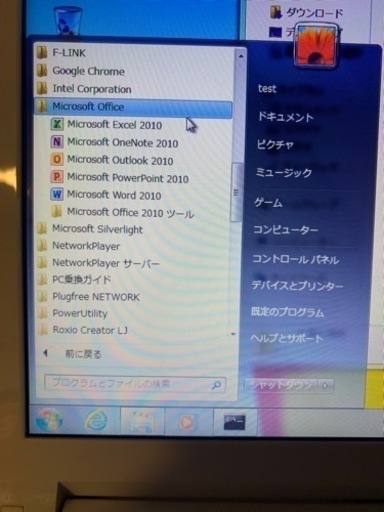Open Internet Explorer from taskbar
The height and width of the screenshot is (512, 384).
pos(96,420)
